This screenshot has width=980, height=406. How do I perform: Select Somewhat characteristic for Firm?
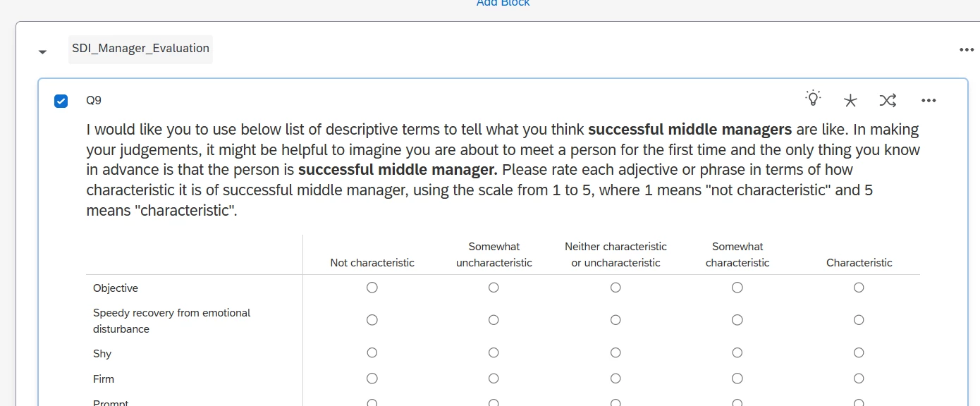737,379
